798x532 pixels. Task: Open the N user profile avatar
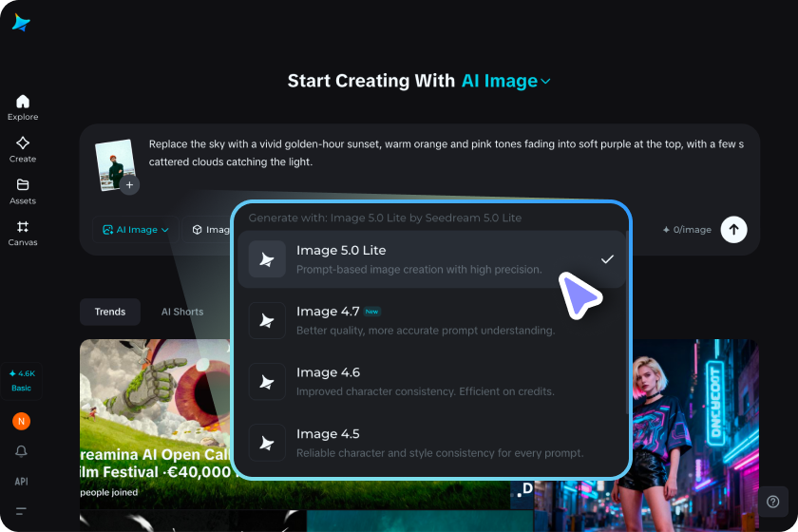21,421
